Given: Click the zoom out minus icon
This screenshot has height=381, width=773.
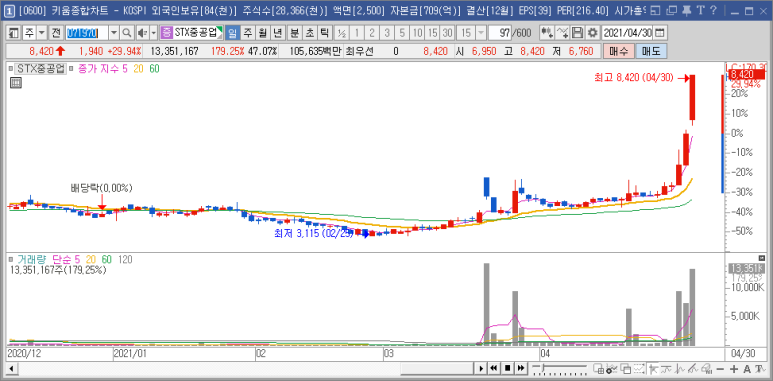Looking at the screenshot, I should pyautogui.click(x=720, y=369).
